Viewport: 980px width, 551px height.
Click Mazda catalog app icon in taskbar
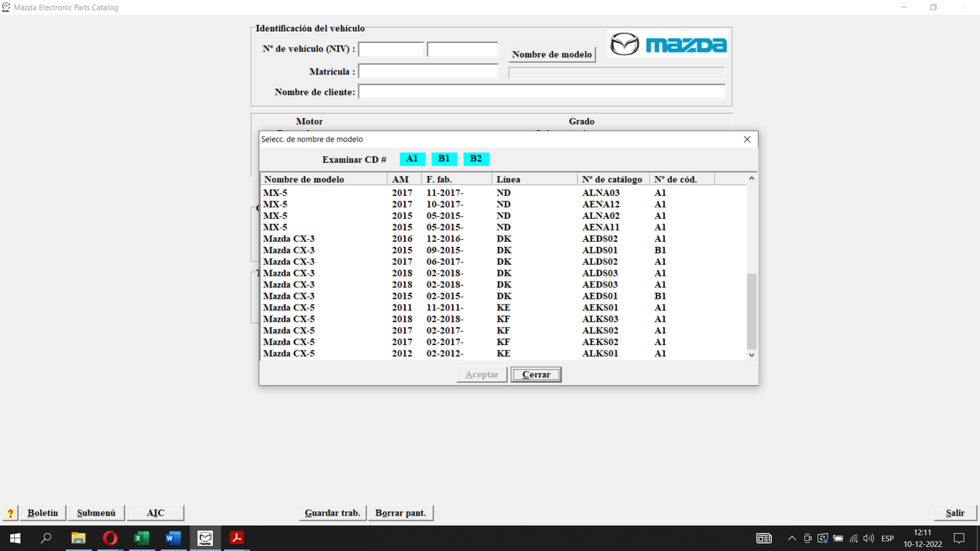205,538
